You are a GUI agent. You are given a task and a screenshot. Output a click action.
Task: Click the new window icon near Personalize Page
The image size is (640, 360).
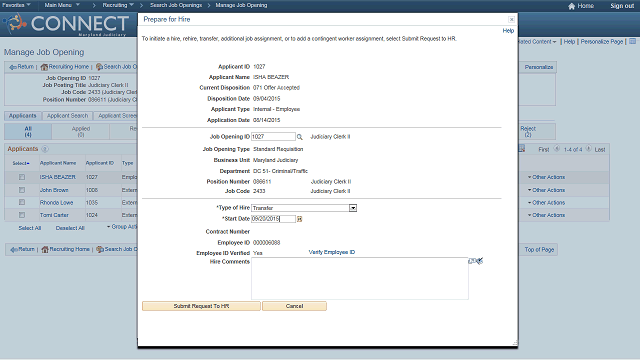632,42
